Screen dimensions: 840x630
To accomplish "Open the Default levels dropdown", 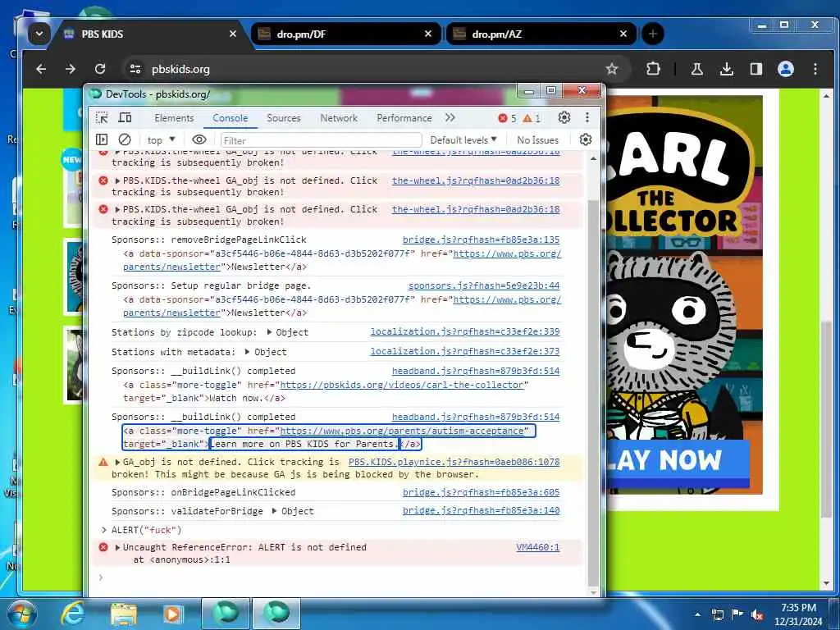I will click(463, 139).
